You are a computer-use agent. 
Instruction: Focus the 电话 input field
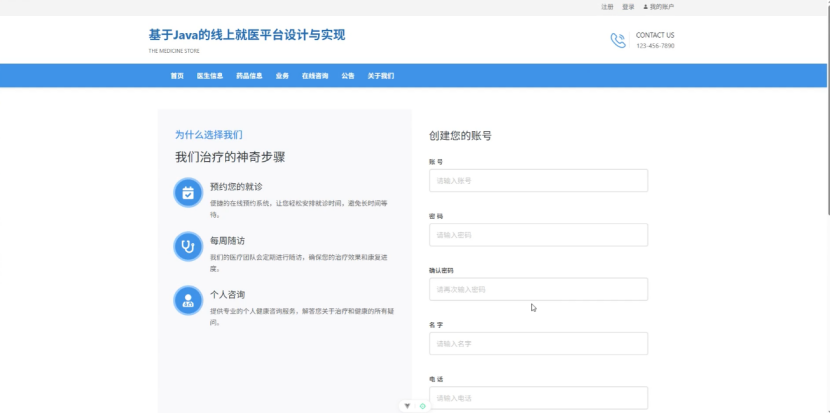pyautogui.click(x=538, y=398)
